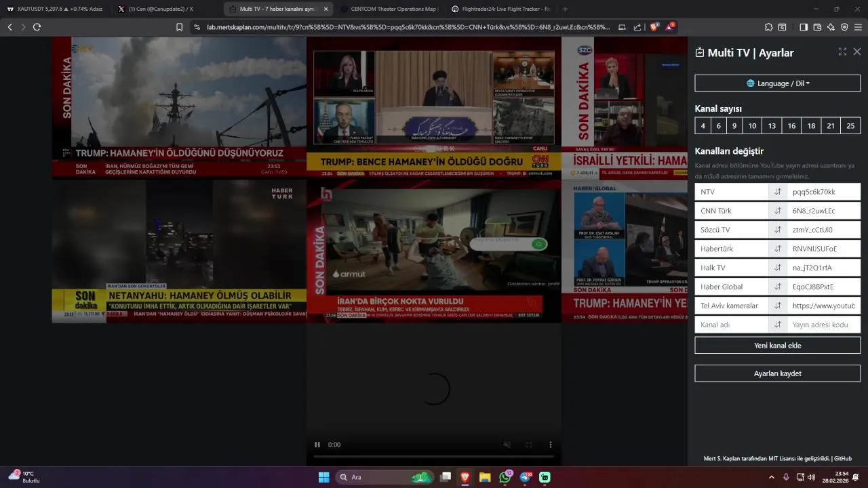Viewport: 868px width, 488px height.
Task: Switch to CENTCOM Theater Operations Map tab
Action: [389, 9]
